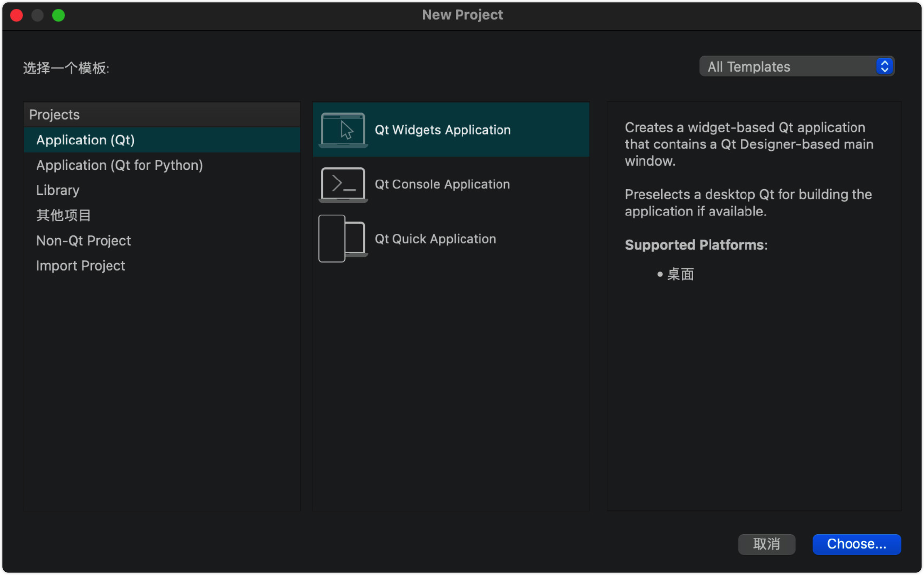Close the New Project dialog window

(x=17, y=15)
